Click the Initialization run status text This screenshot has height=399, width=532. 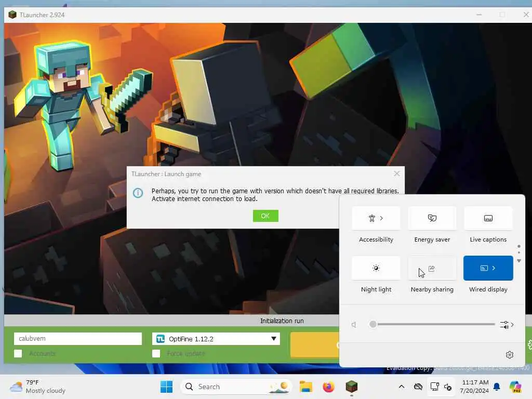click(x=282, y=321)
